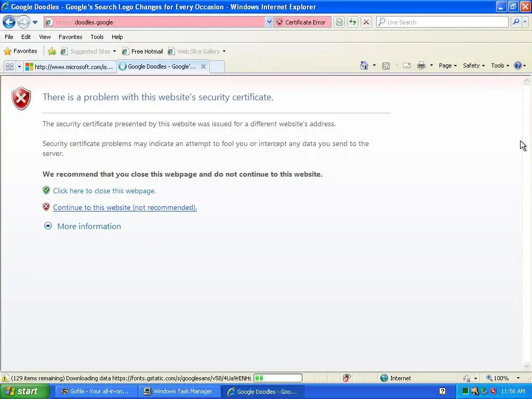Viewport: 532px width, 399px height.
Task: Click the red security shield tray icon
Action: (x=494, y=391)
